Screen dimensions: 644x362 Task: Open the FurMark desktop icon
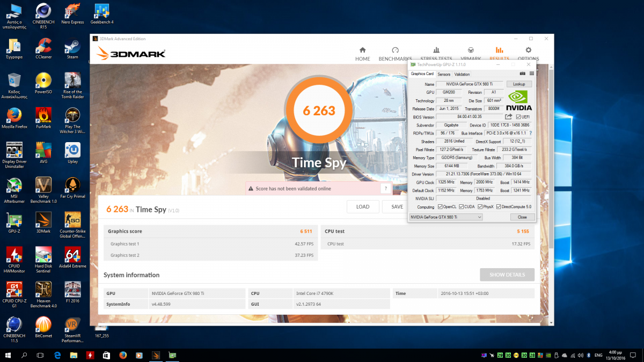[x=43, y=119]
